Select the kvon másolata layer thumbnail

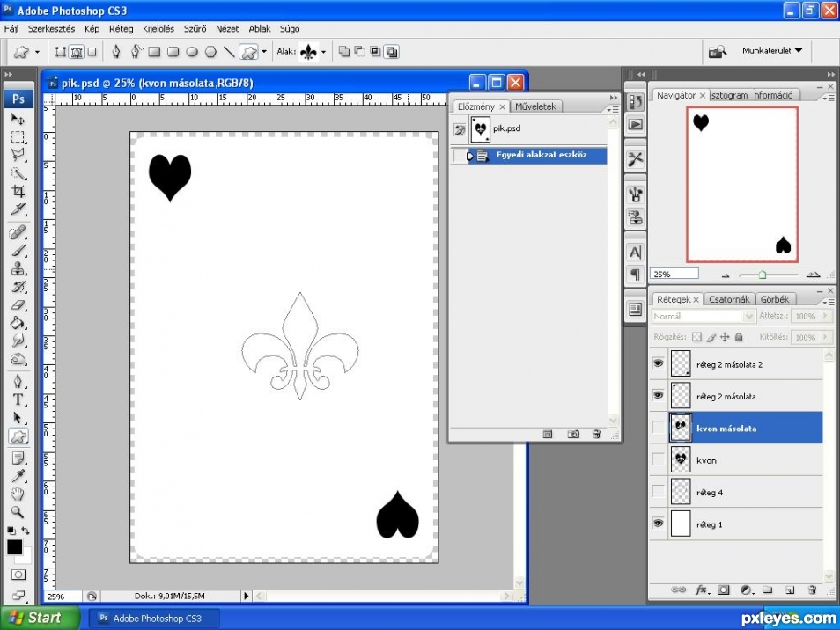tap(681, 427)
